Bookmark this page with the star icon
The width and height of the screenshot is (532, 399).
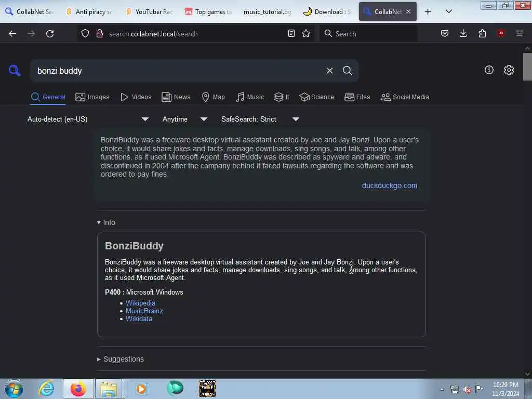click(x=306, y=33)
